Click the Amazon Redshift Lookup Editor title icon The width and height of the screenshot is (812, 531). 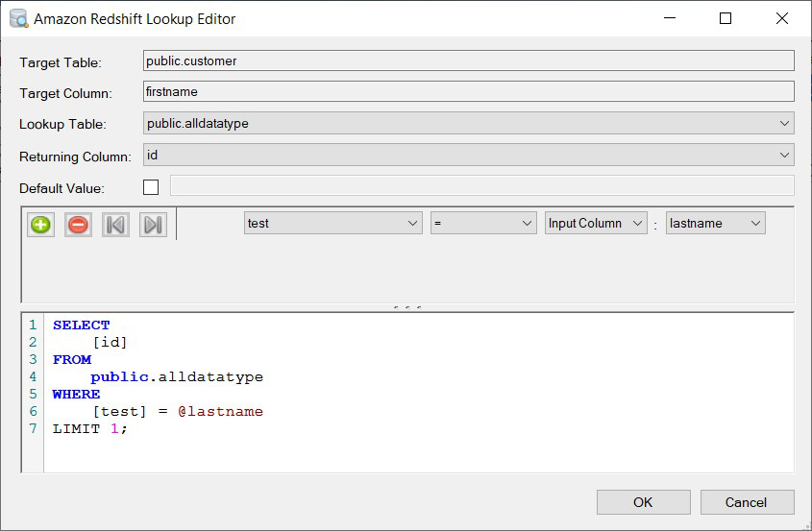(x=18, y=18)
